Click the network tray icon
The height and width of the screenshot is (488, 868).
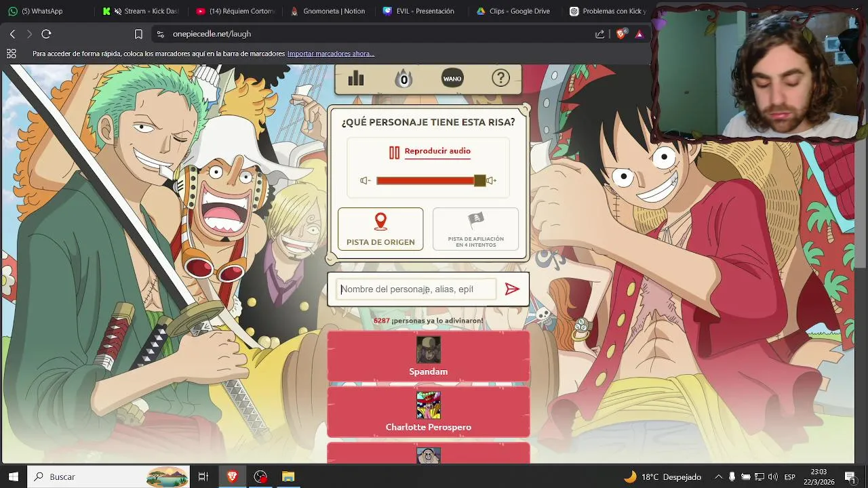pyautogui.click(x=759, y=476)
